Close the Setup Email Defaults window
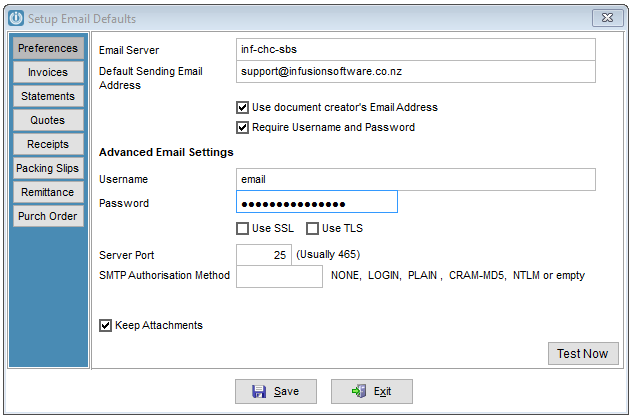Viewport: 634px width, 418px height. click(x=607, y=18)
